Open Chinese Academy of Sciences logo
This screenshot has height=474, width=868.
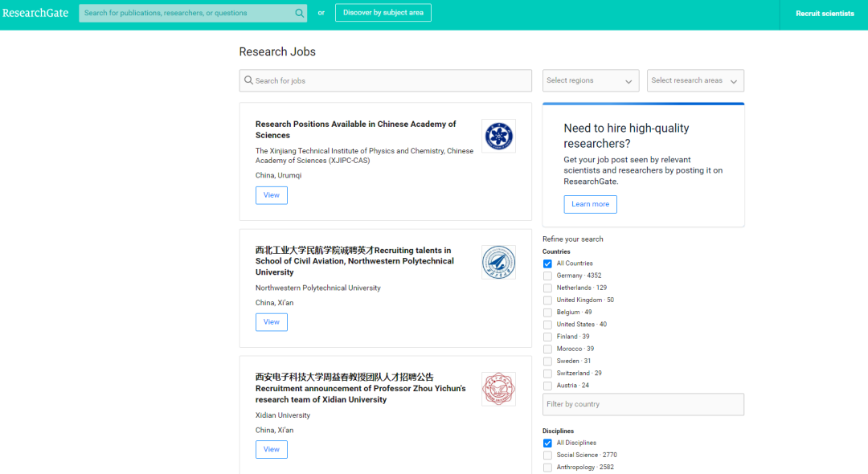498,136
